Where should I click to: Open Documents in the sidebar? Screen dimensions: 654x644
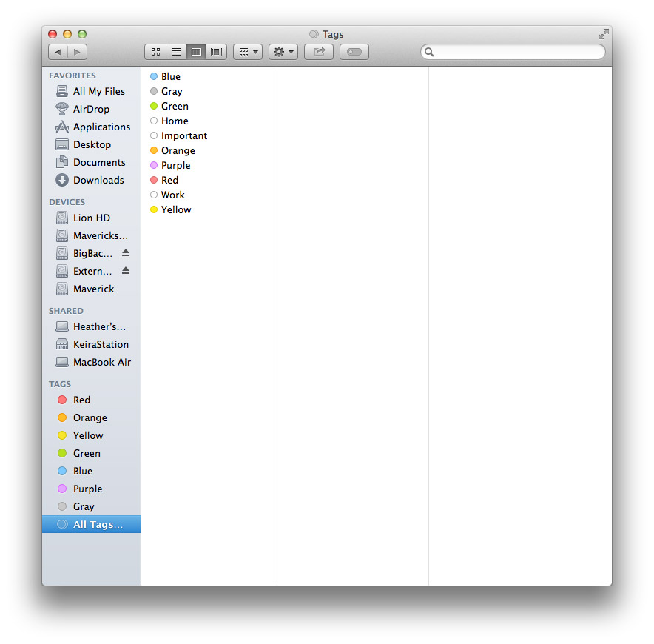coord(91,162)
